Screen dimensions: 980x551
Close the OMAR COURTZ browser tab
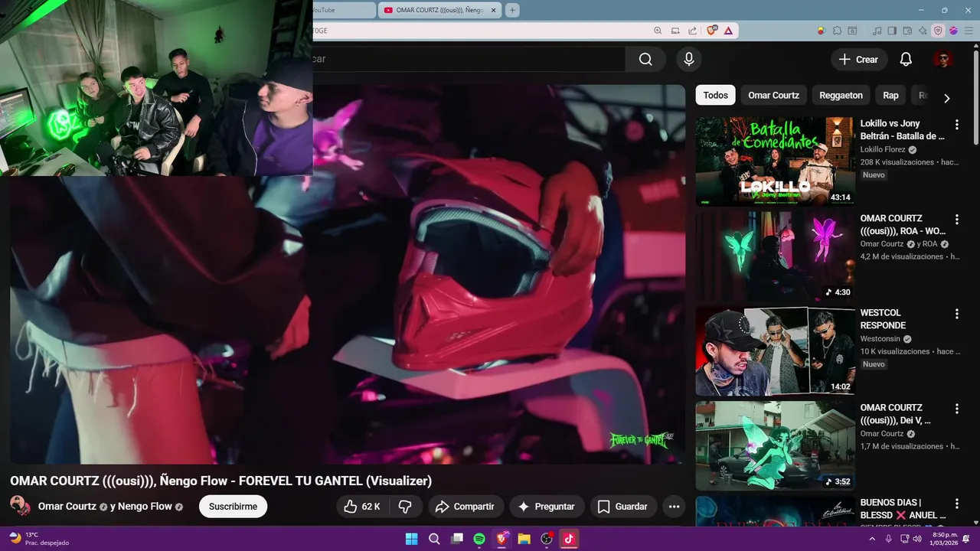click(494, 10)
